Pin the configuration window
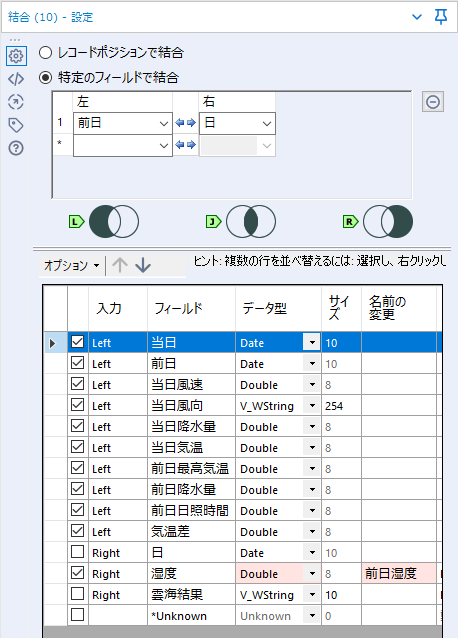This screenshot has width=458, height=638. click(441, 17)
